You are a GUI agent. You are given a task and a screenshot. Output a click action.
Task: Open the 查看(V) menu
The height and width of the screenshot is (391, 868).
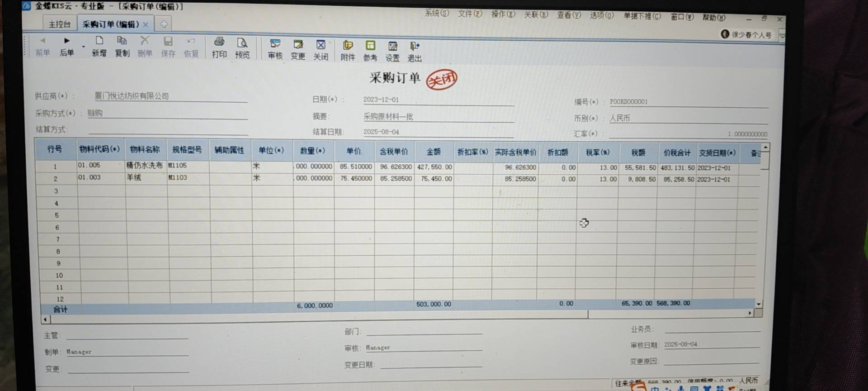pos(569,15)
